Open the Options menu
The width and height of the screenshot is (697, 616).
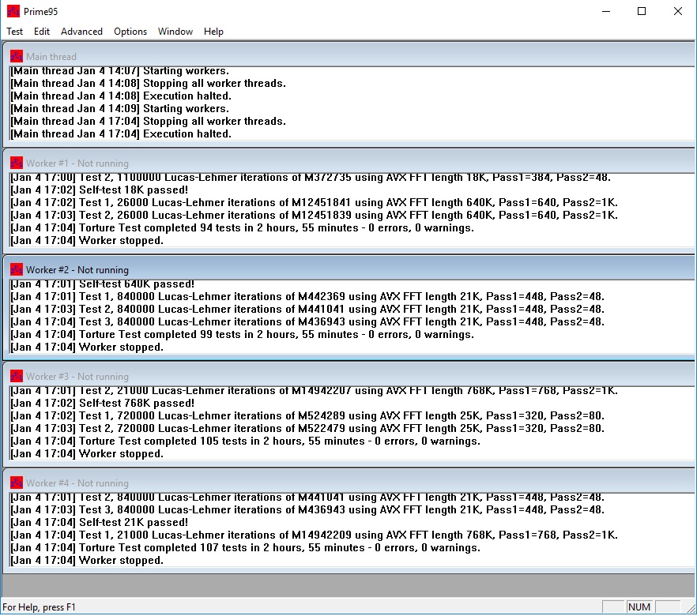coord(130,32)
